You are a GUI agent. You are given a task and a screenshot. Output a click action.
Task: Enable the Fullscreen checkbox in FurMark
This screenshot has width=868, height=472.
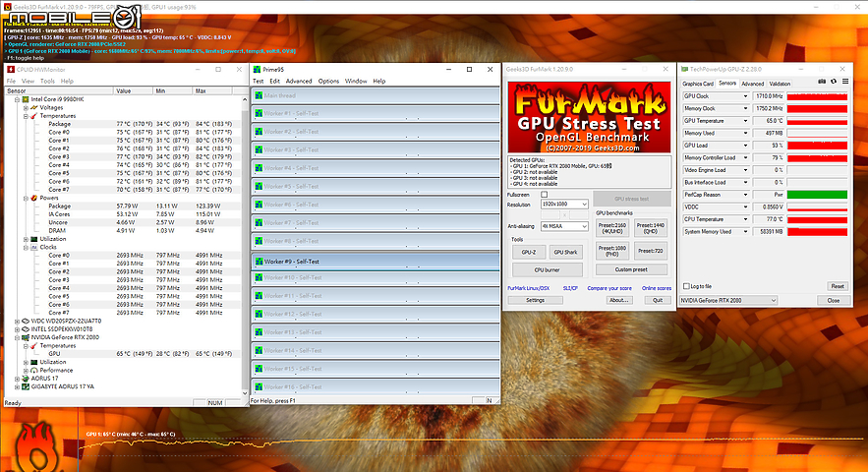[x=545, y=195]
